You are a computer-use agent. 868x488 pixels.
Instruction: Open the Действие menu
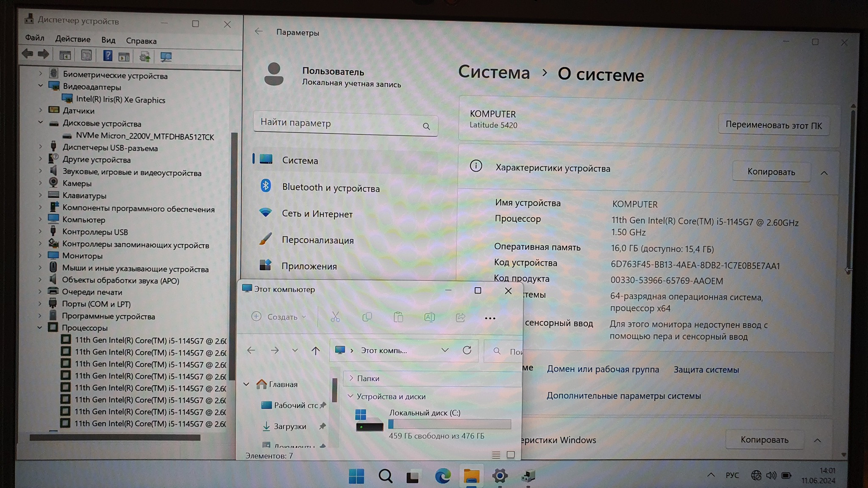tap(72, 39)
